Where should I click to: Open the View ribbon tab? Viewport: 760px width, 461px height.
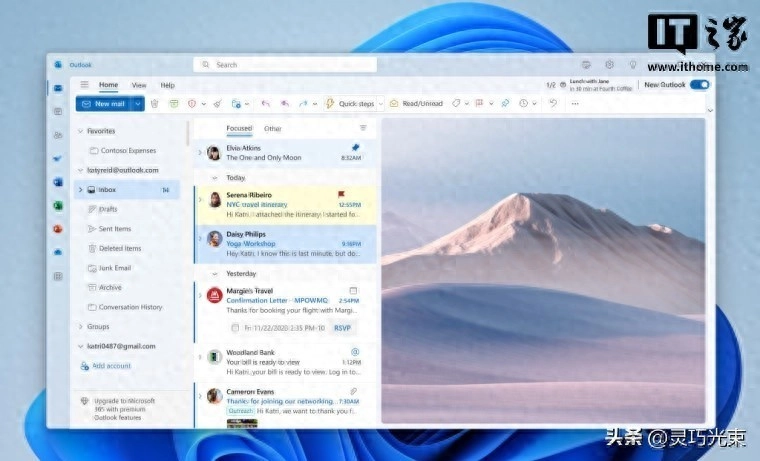[139, 85]
